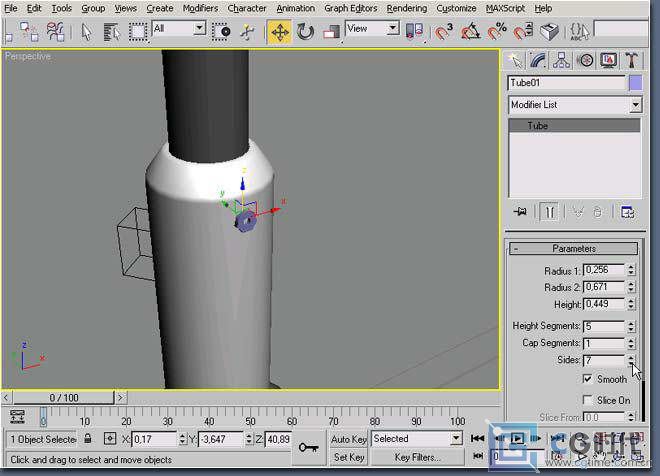Click the Sides spinner arrows
The height and width of the screenshot is (476, 660).
(x=631, y=360)
